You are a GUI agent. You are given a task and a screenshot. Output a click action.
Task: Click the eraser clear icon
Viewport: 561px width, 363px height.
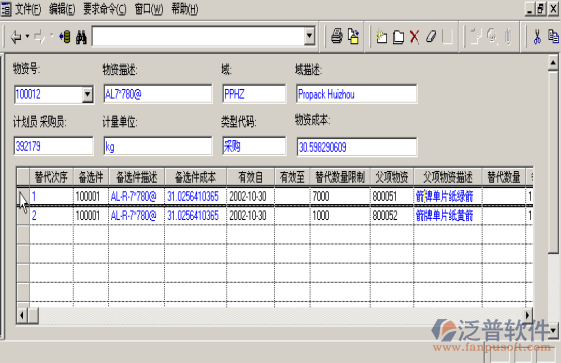tap(431, 36)
